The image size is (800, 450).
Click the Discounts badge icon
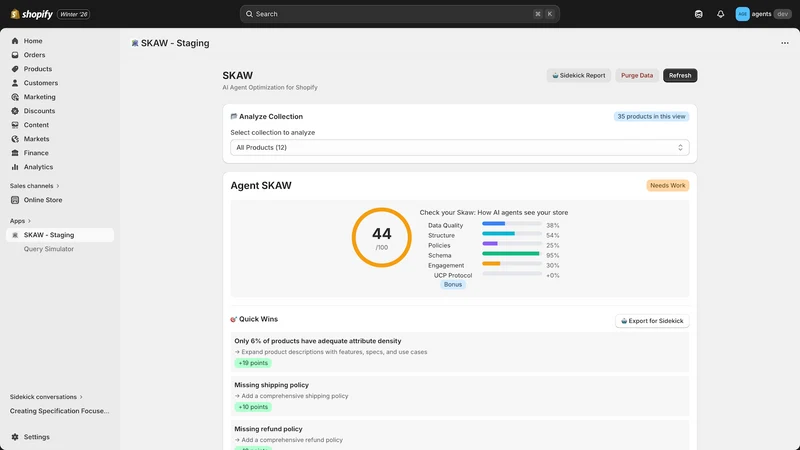(15, 111)
